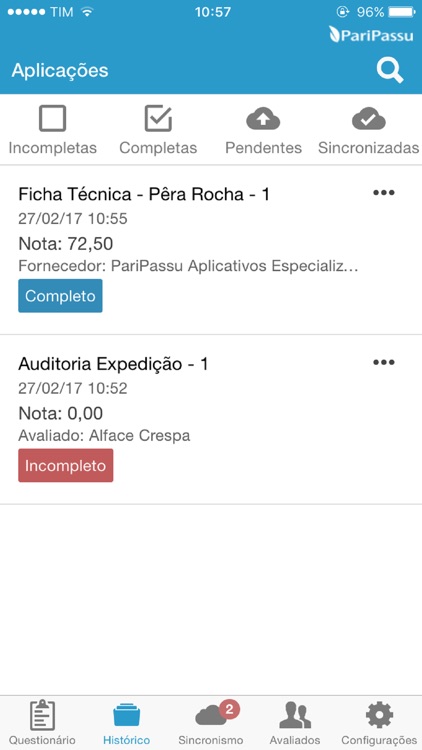Select the Questionário clipboard icon
Viewport: 422px width, 750px height.
(42, 715)
